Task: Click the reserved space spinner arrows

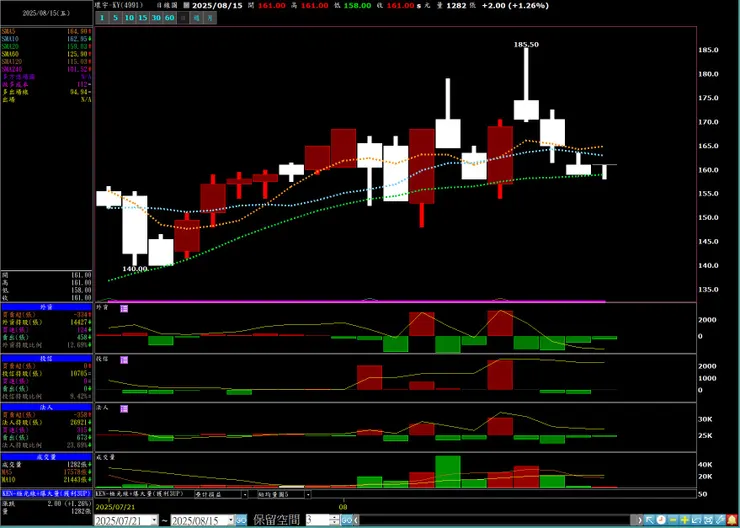Action: (x=335, y=520)
